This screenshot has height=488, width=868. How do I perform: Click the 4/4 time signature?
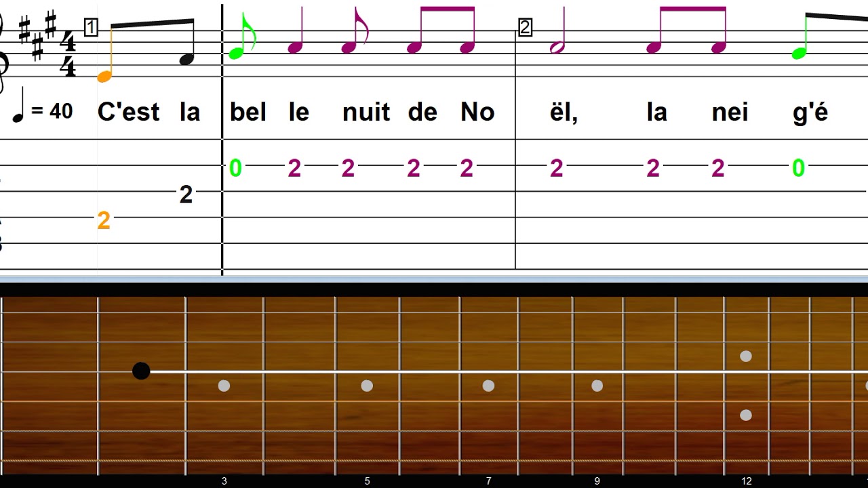(68, 54)
